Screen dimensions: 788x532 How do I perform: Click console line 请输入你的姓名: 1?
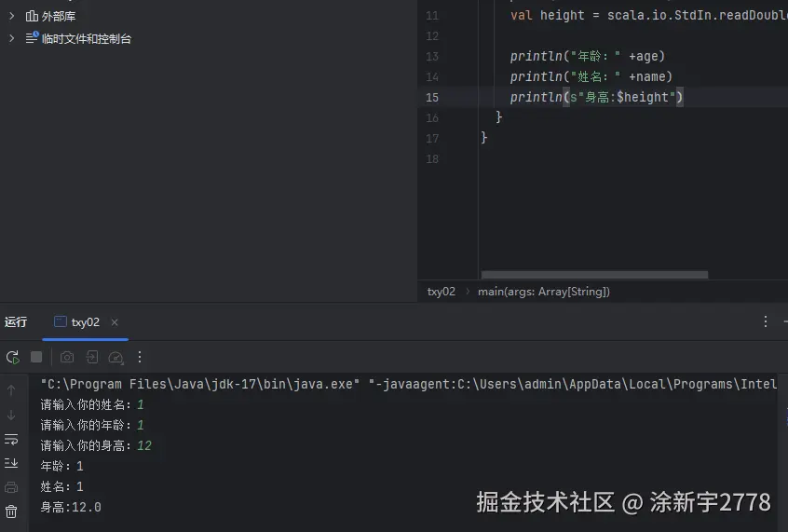pyautogui.click(x=92, y=404)
